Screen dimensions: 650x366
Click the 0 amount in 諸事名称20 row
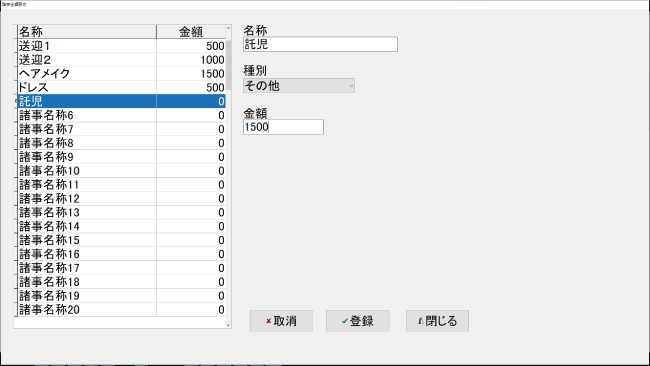tap(221, 310)
